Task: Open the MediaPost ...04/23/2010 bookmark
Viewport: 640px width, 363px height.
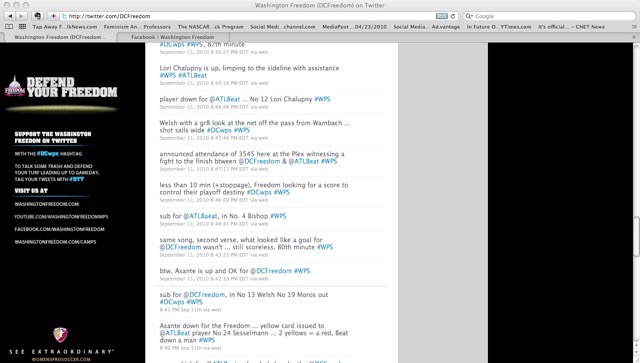Action: point(354,27)
